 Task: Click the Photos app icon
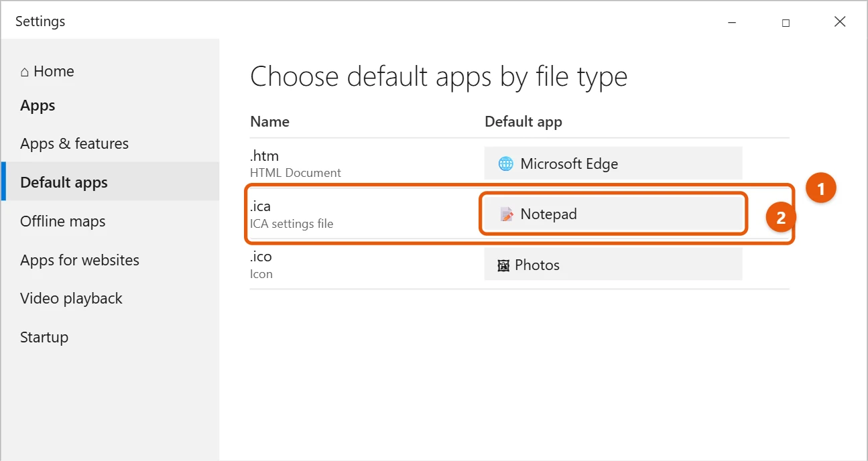coord(504,265)
